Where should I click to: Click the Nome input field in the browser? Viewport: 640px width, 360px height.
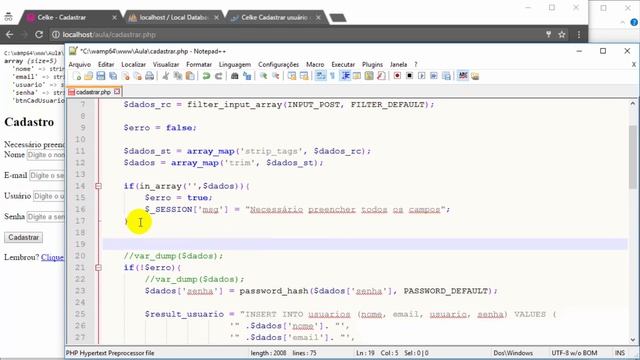46,155
